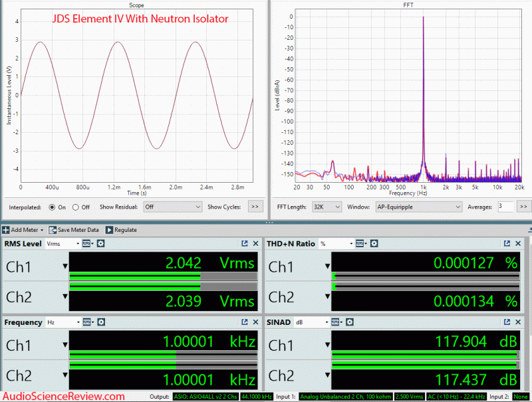
Task: Select Interpolated Off radio button
Action: coord(76,207)
